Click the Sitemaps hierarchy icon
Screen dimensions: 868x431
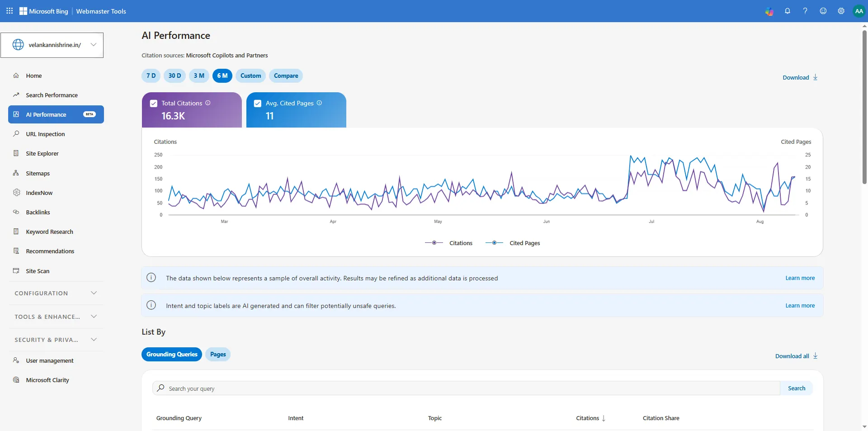click(16, 173)
